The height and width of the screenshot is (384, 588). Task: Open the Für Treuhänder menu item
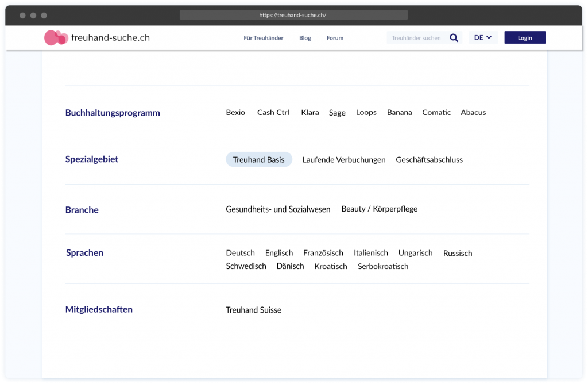pos(263,38)
